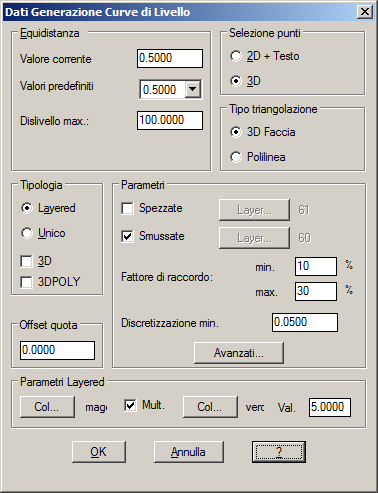Enable the 3DPOLY checkbox

[26, 282]
